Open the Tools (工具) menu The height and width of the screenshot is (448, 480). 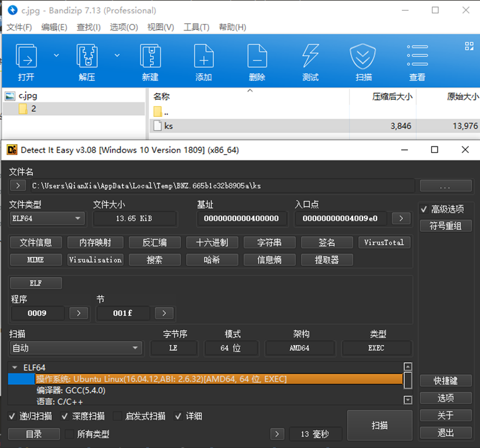[x=196, y=27]
